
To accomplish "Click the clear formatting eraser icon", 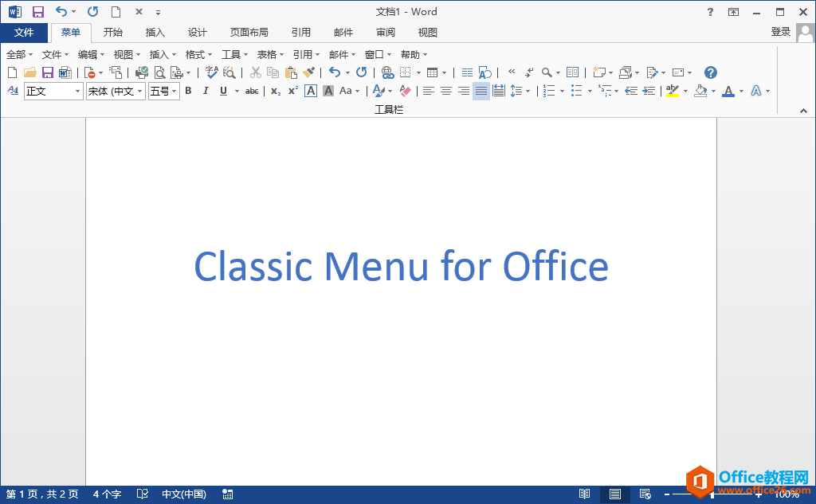I will click(405, 91).
